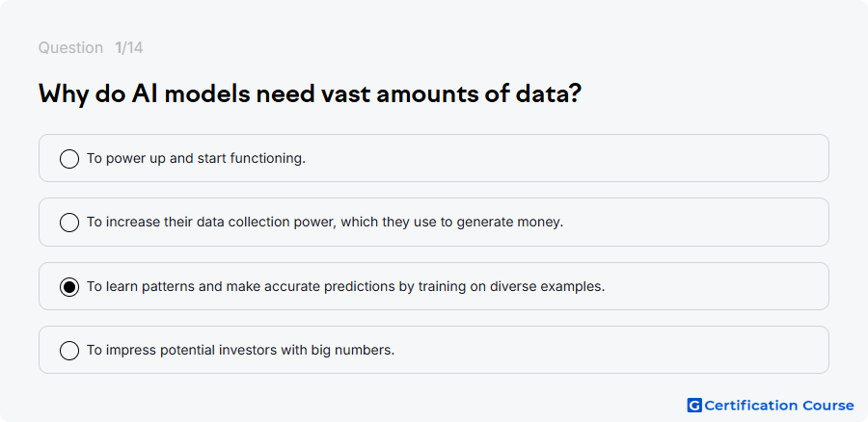The width and height of the screenshot is (868, 422).
Task: Click the filled 'learn patterns' radio button
Action: [x=69, y=287]
